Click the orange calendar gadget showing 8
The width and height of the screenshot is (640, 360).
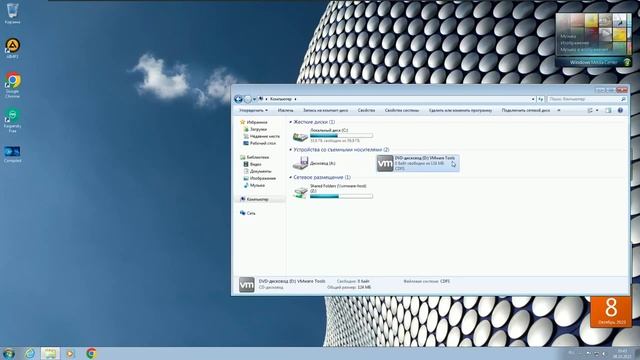point(611,312)
